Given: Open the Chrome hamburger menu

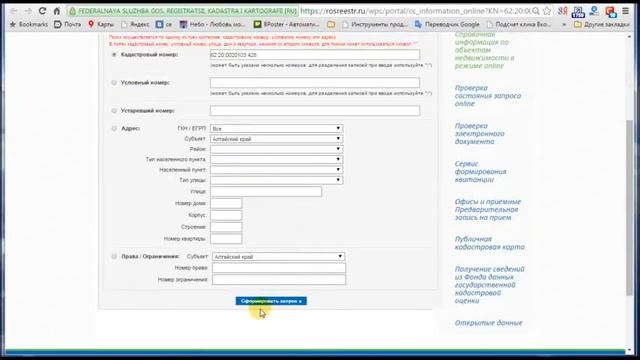Looking at the screenshot, I should 625,11.
